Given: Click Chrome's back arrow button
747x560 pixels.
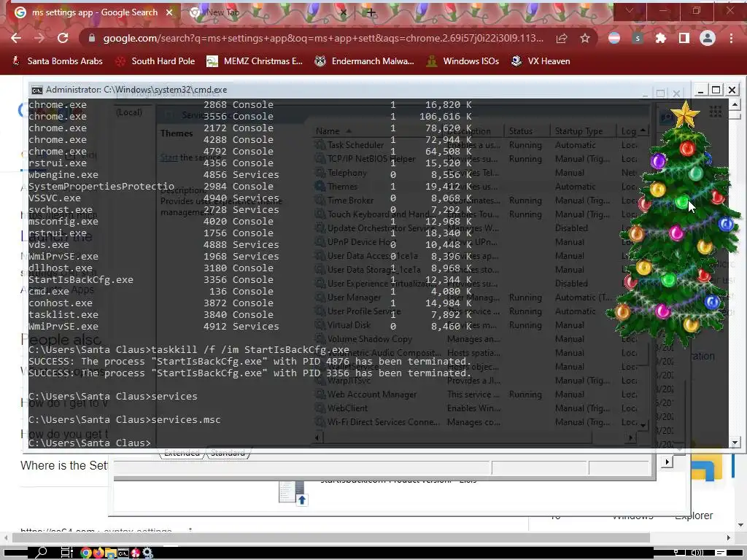Looking at the screenshot, I should 16,38.
